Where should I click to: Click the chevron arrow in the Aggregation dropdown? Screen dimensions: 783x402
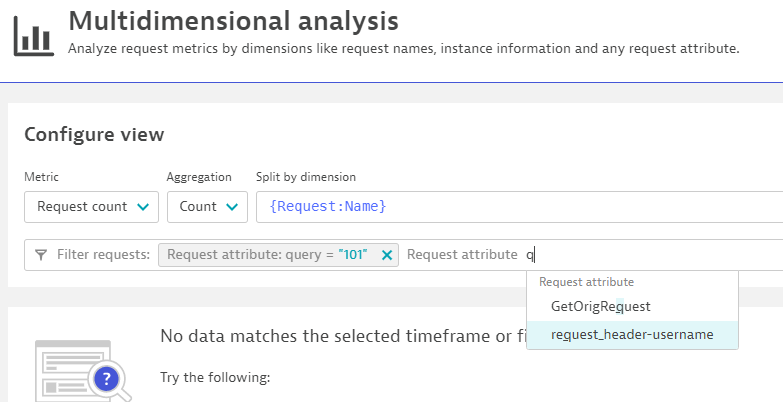coord(233,207)
